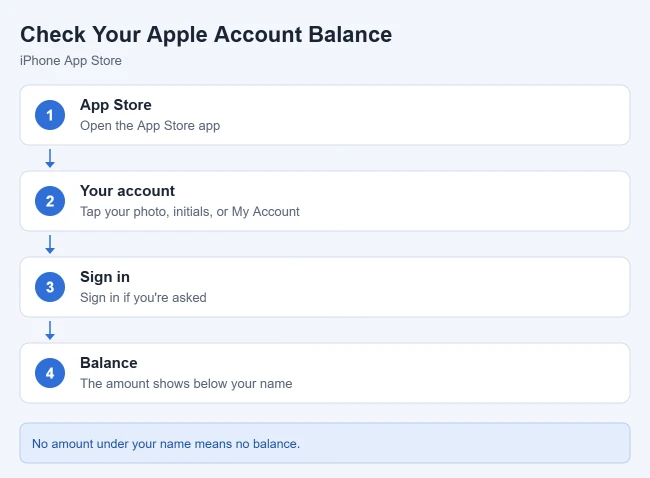650x478 pixels.
Task: Click 'Sign in if you're asked' text
Action: [143, 298]
